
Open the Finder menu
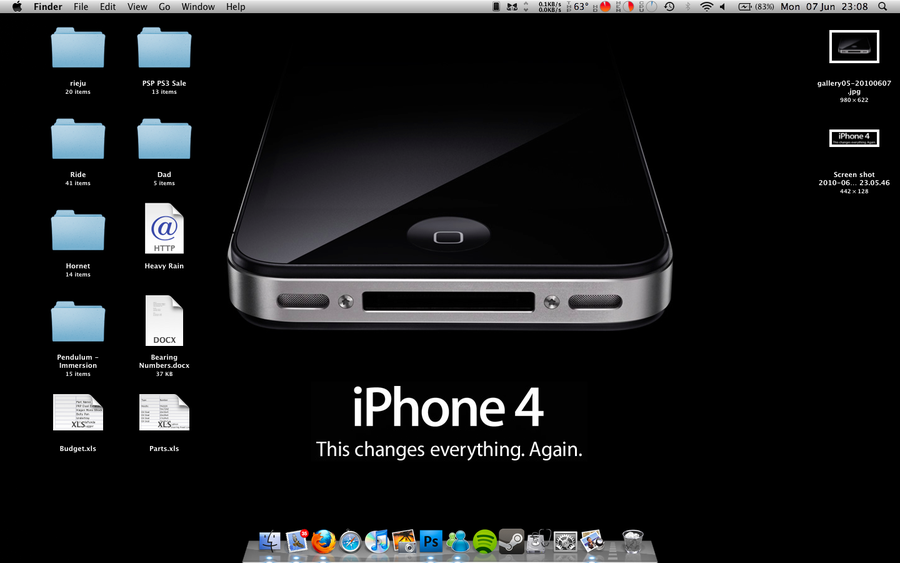point(48,7)
